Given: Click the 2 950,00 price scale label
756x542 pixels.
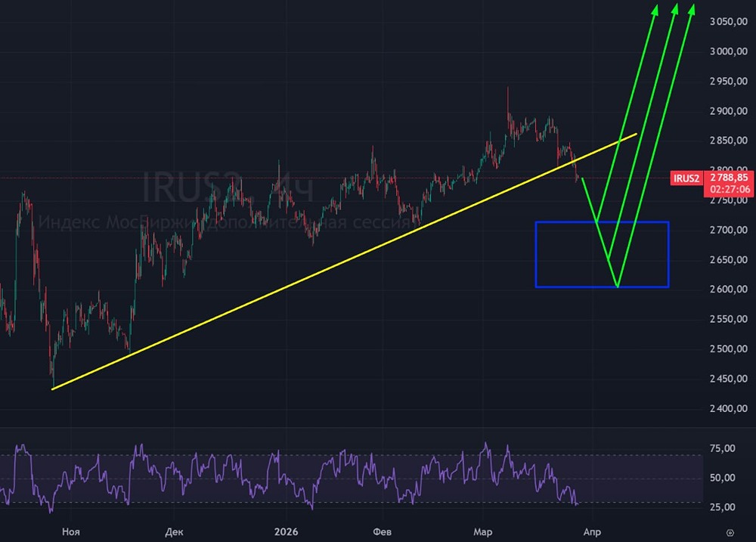Looking at the screenshot, I should [729, 82].
